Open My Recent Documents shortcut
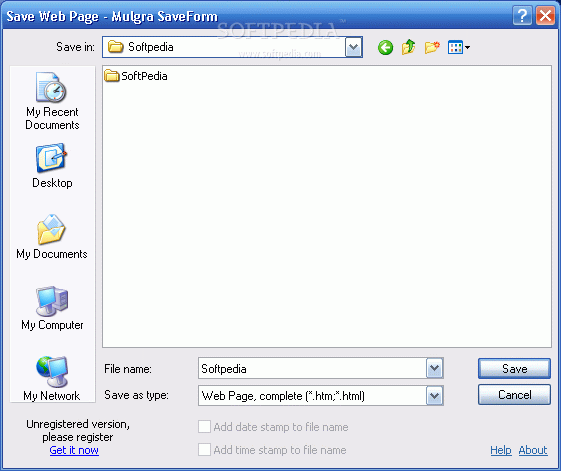This screenshot has width=561, height=471. point(52,101)
